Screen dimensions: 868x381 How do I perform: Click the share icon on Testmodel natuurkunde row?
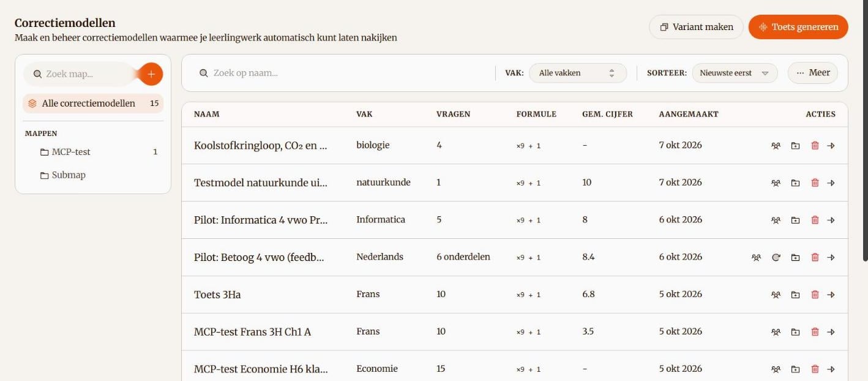(x=776, y=183)
